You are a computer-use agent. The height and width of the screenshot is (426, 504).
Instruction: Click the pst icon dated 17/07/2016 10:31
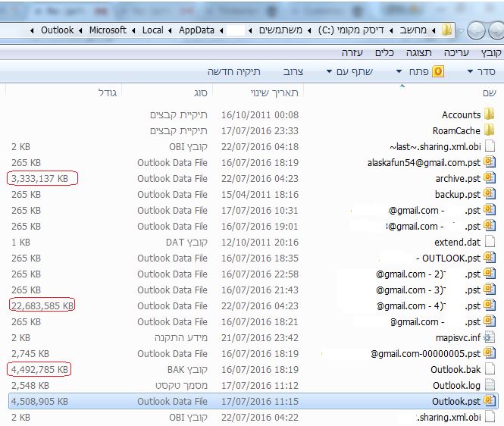click(490, 210)
